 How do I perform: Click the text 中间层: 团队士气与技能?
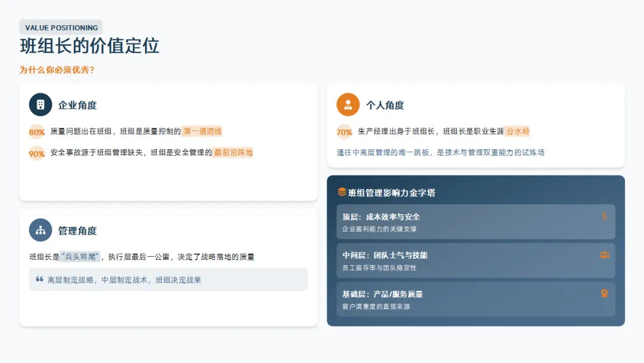(x=385, y=256)
